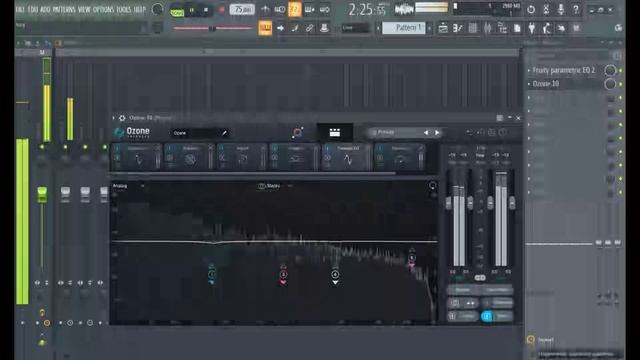Click the tempo display showing 75

coord(242,9)
